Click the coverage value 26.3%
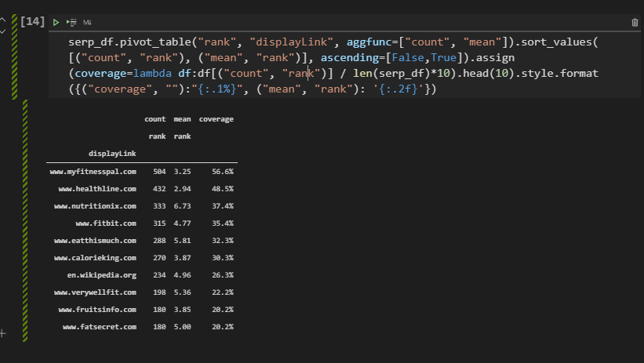The width and height of the screenshot is (644, 363). 223,275
